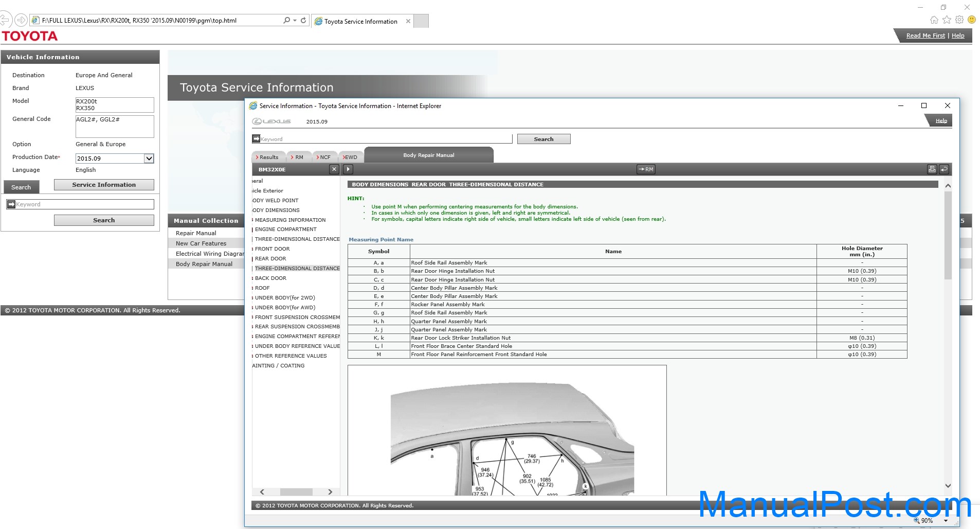
Task: Click the smiley feedback icon
Action: coord(972,20)
